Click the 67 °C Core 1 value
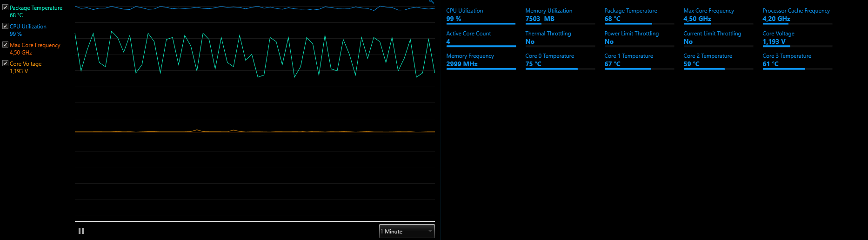Screen dimensions: 868x240 [x=612, y=64]
